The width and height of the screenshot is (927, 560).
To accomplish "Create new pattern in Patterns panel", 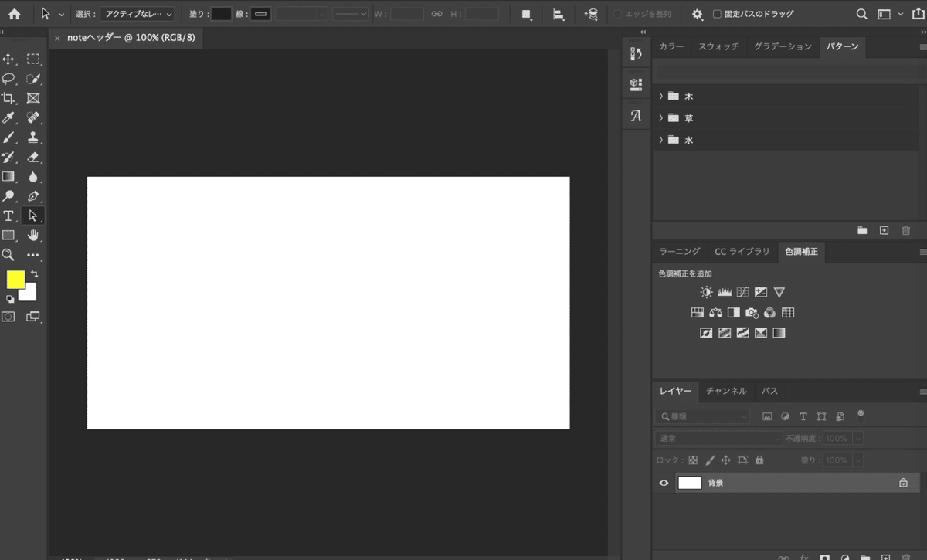I will coord(885,230).
